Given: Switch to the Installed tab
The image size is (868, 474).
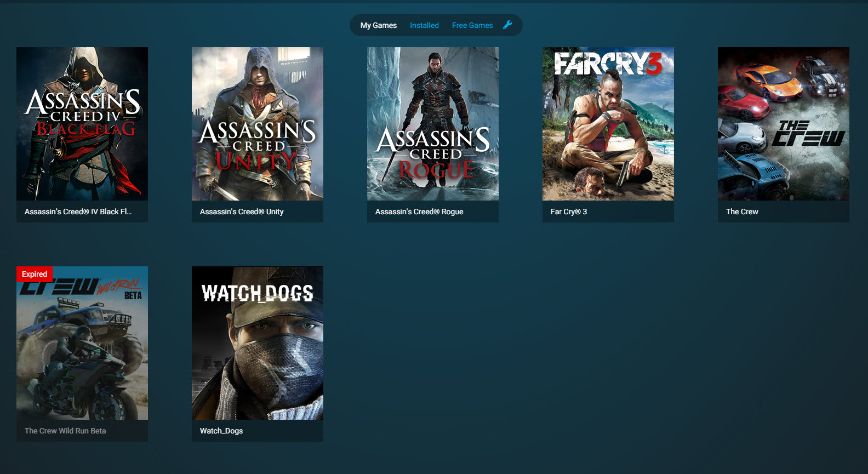Looking at the screenshot, I should (x=424, y=25).
